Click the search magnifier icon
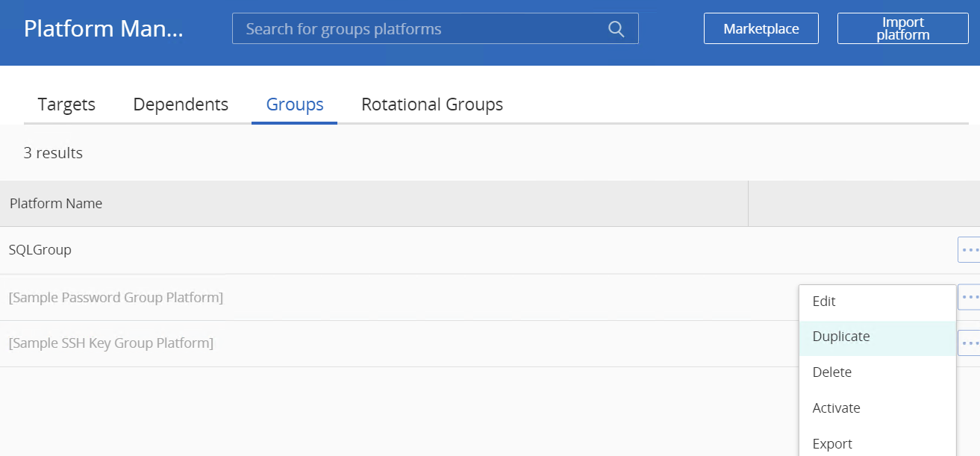 click(x=616, y=29)
